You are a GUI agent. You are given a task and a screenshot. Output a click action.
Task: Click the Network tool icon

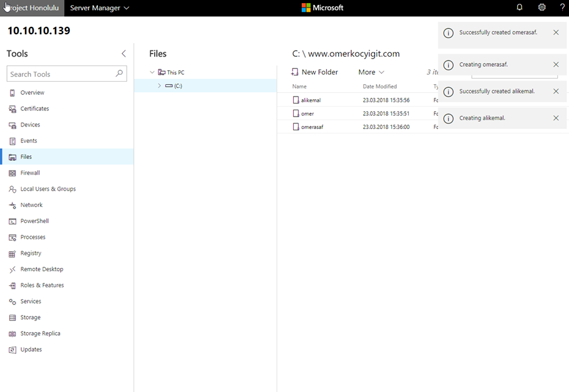click(x=12, y=205)
